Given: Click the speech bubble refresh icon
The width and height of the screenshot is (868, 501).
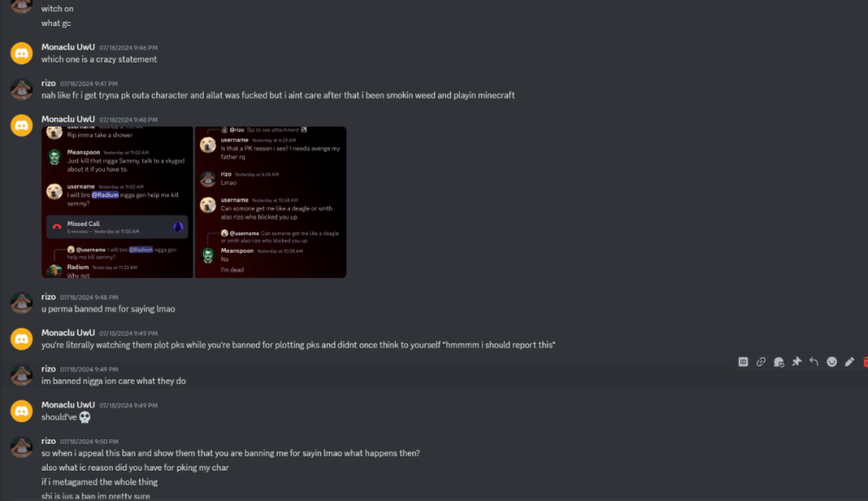Looking at the screenshot, I should click(x=779, y=362).
